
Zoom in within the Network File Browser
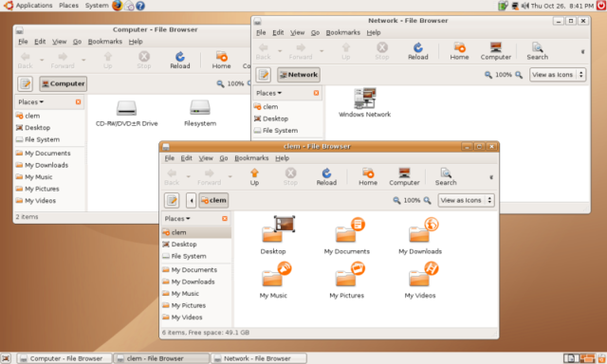click(x=519, y=75)
